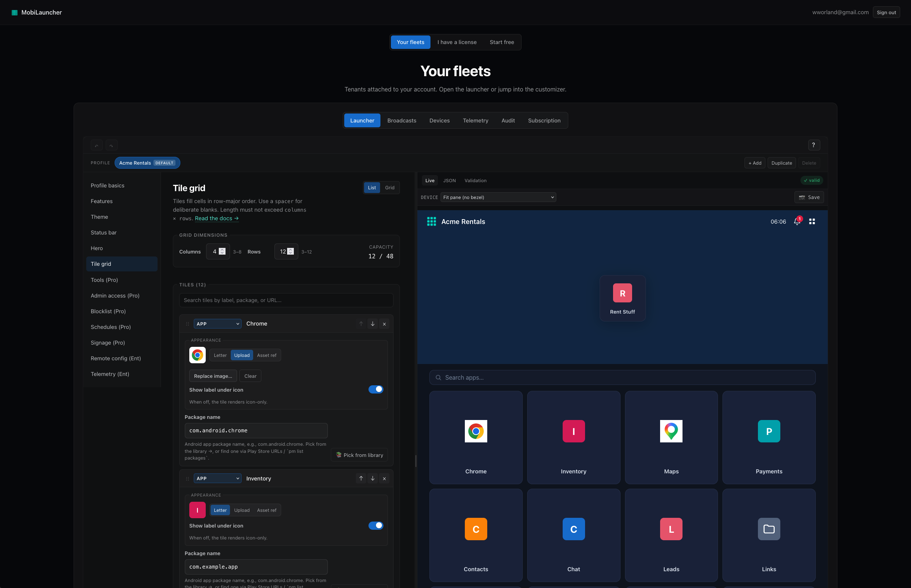Click the redo arrow icon
The width and height of the screenshot is (911, 588).
111,145
